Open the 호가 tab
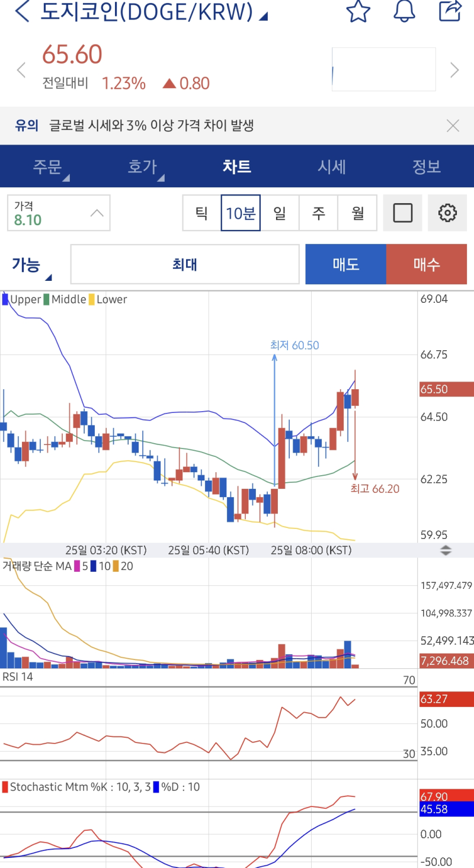This screenshot has width=474, height=868. click(142, 166)
